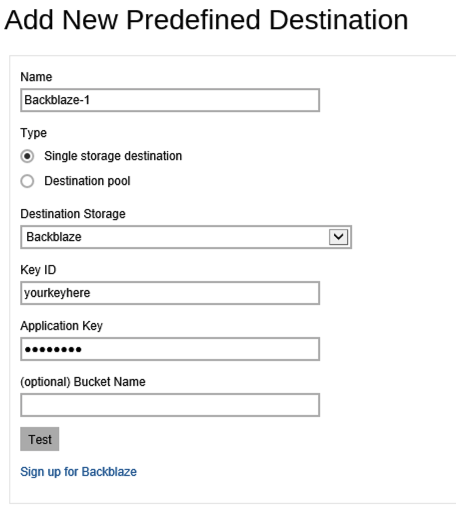
Task: Click into the Key ID input field
Action: click(170, 293)
